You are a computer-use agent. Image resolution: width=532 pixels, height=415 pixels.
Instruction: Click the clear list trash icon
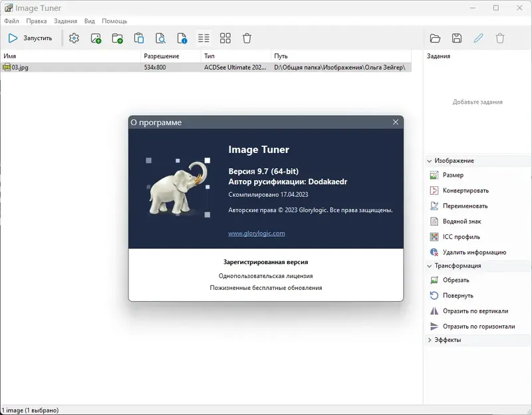[247, 38]
